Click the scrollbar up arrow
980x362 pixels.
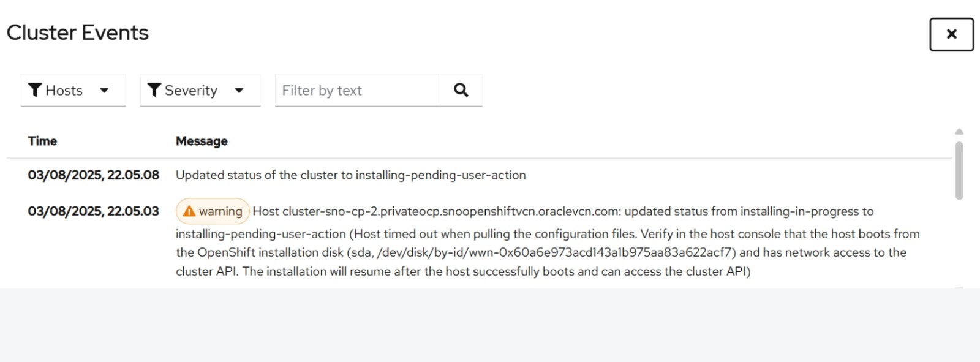click(959, 132)
